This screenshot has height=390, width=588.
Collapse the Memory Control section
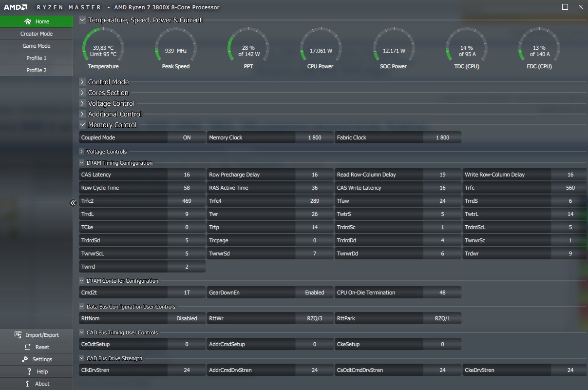pos(82,125)
